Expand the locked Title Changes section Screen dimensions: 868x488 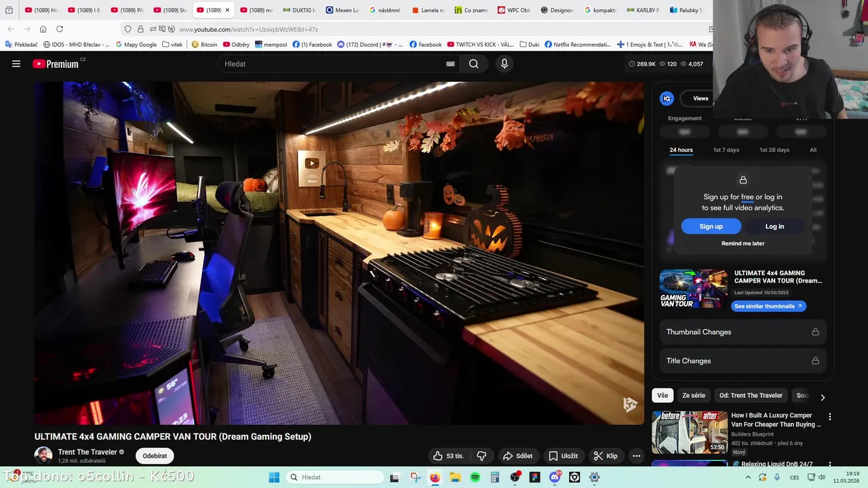[743, 361]
